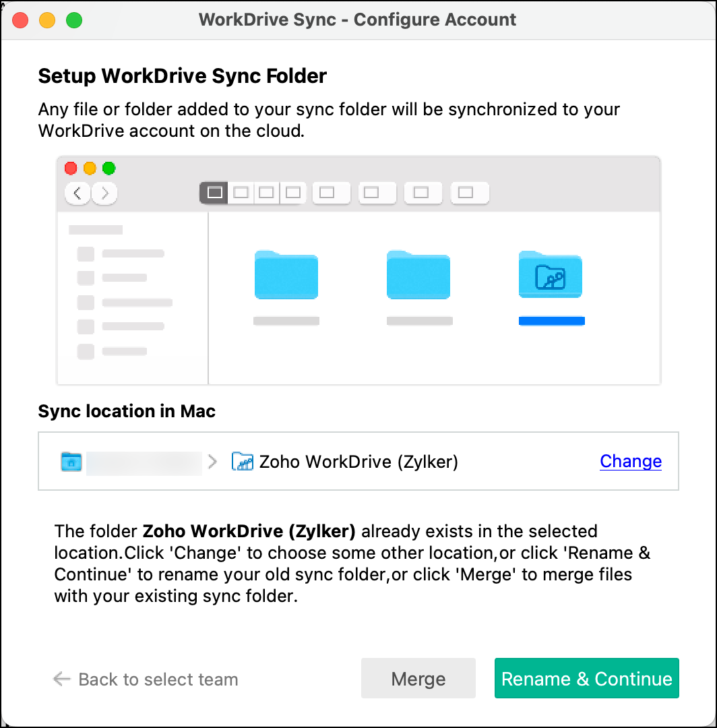The width and height of the screenshot is (717, 728).
Task: Close the Configure Account window
Action: 20,20
